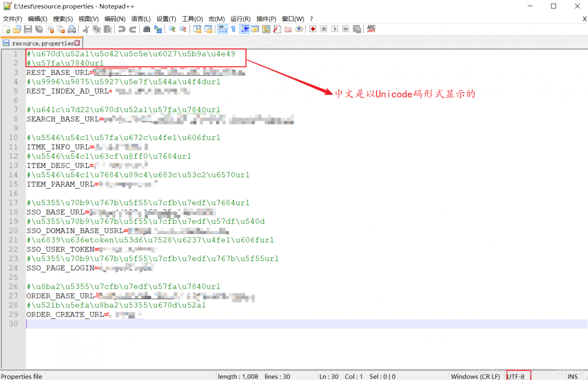Cut selection using the scissors icon

pyautogui.click(x=86, y=29)
